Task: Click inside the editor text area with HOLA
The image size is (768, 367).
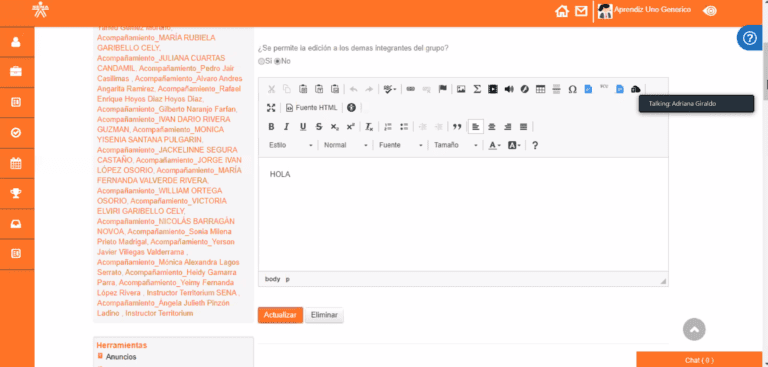Action: (x=463, y=215)
